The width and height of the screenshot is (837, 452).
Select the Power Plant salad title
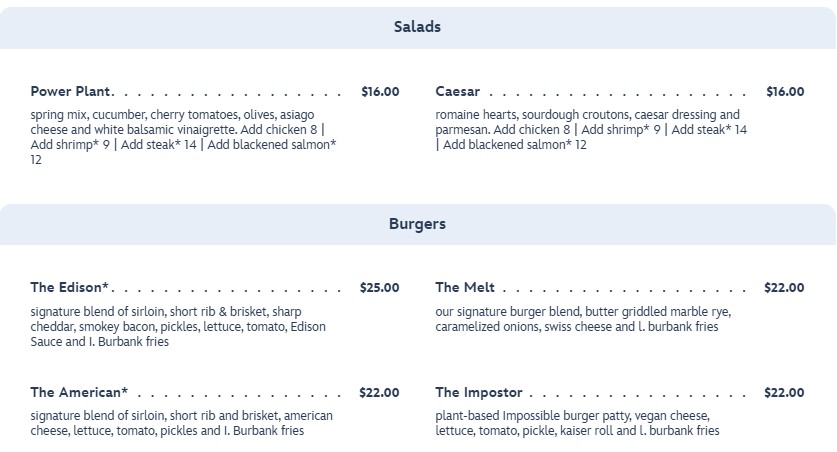click(72, 92)
